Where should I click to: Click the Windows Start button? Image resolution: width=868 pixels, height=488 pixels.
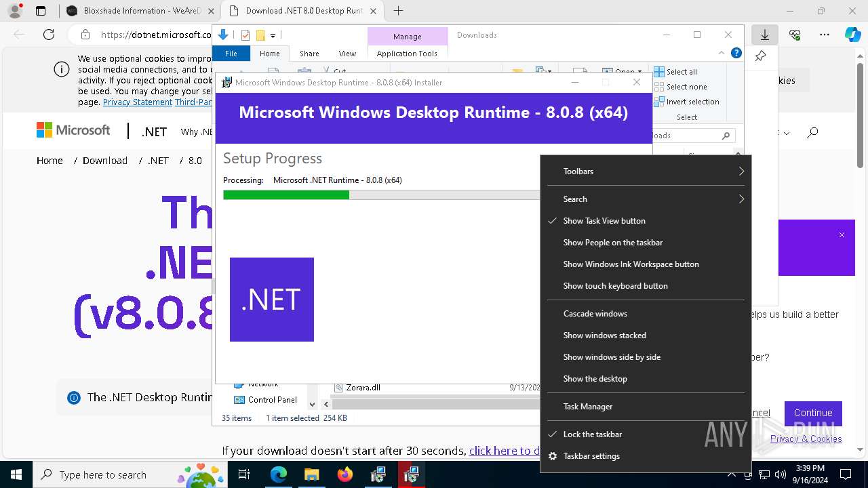(16, 474)
